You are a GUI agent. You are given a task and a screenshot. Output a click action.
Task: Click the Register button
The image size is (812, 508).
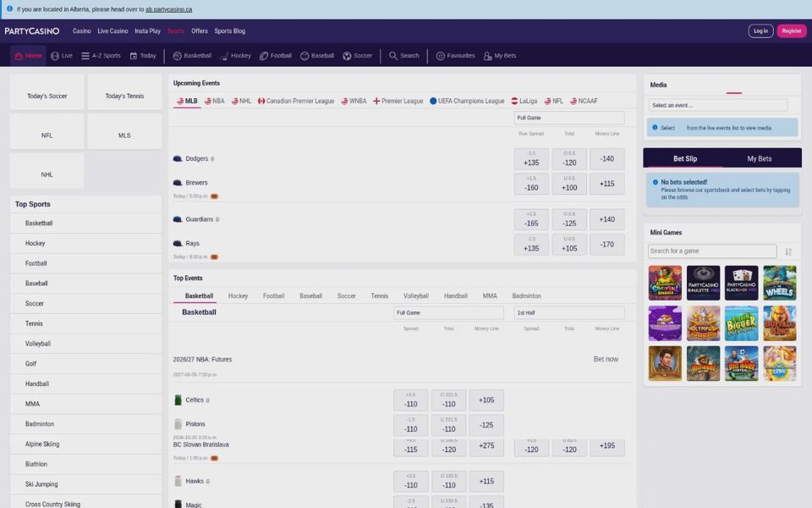point(792,31)
